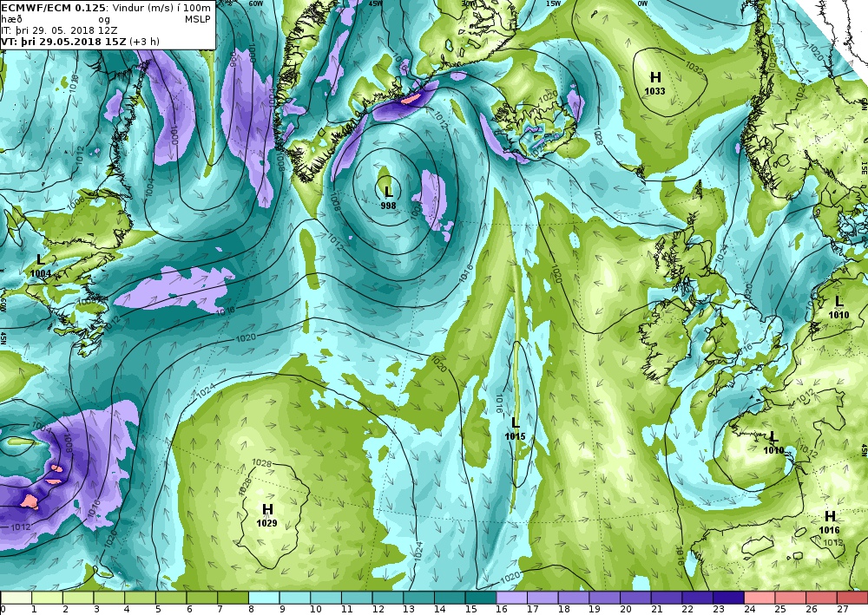Click the L 1015 low-pressure marker
Viewport: 868px width, 615px height.
pos(515,429)
